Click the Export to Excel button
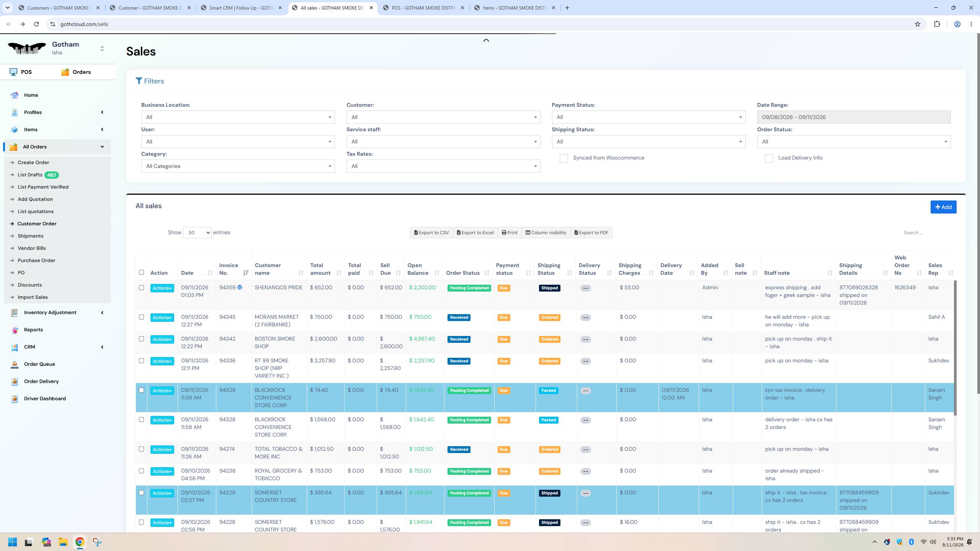The image size is (980, 551). pos(475,233)
